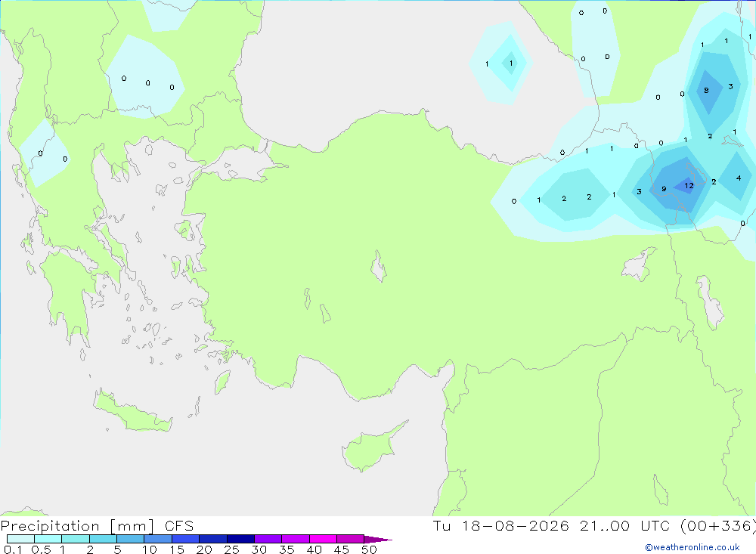This screenshot has width=756, height=554.
Task: Click the '4' precipitation value on map
Action: pyautogui.click(x=739, y=178)
